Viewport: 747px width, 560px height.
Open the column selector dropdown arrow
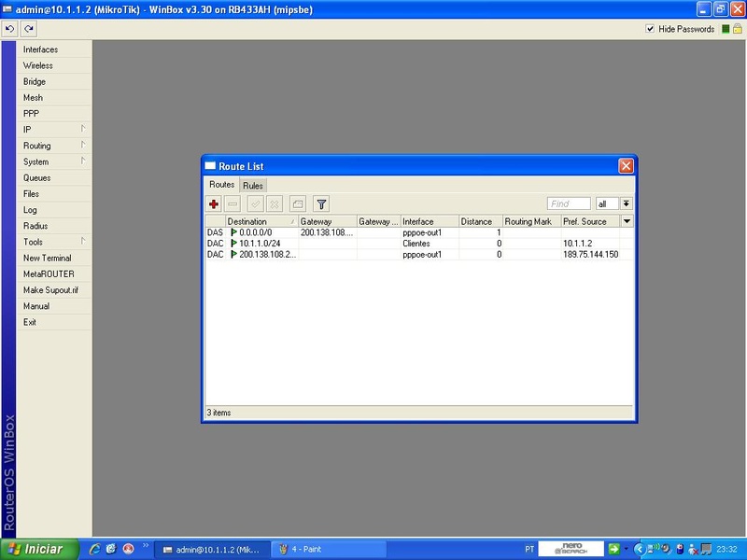pos(627,221)
